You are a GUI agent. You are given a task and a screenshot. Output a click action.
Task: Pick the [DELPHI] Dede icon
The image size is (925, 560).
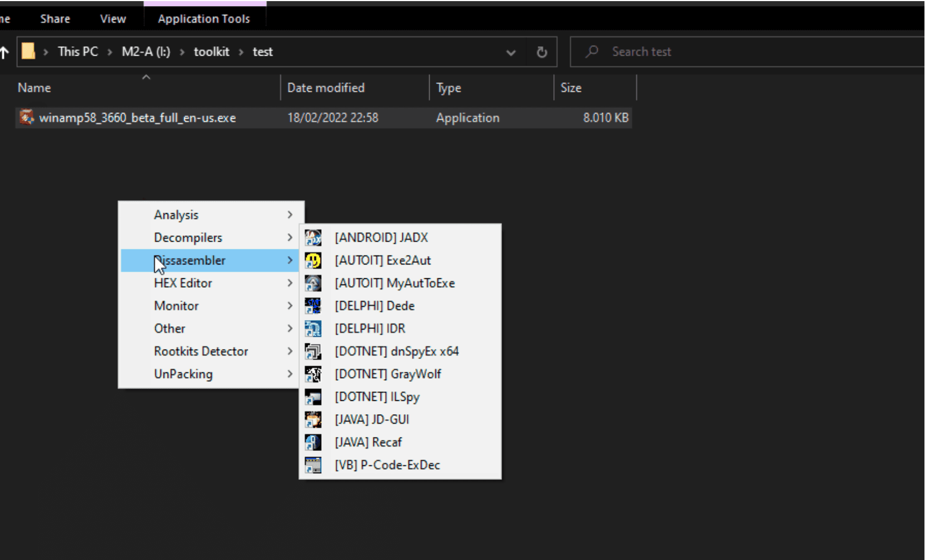point(313,306)
